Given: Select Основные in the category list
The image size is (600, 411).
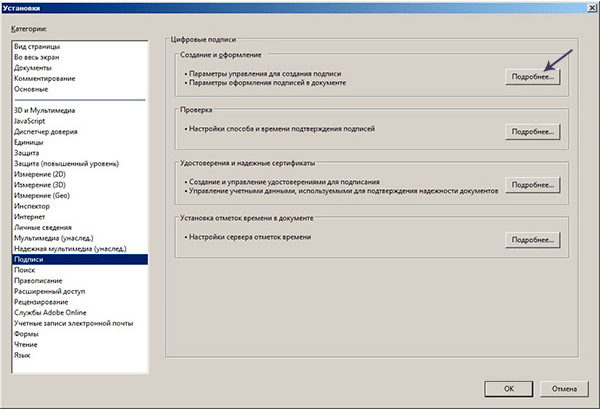Looking at the screenshot, I should (x=33, y=89).
